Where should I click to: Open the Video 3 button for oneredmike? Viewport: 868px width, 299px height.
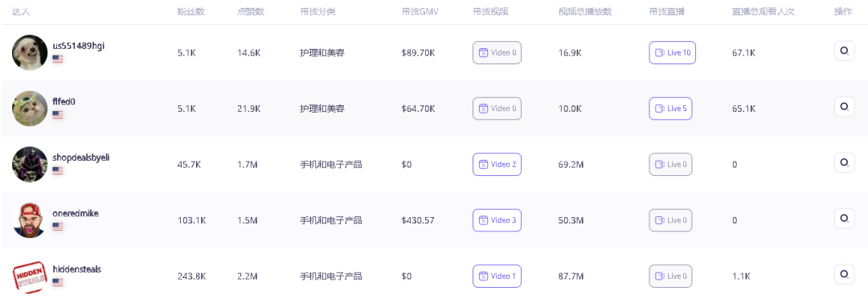[497, 220]
